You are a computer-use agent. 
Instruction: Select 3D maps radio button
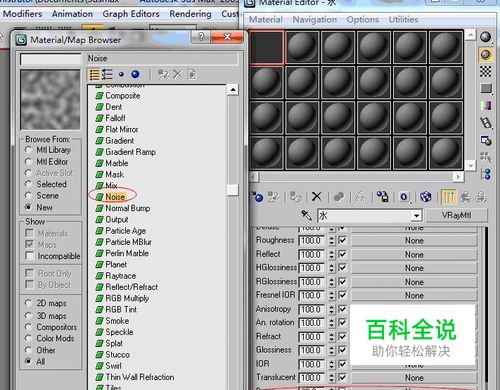pos(28,316)
